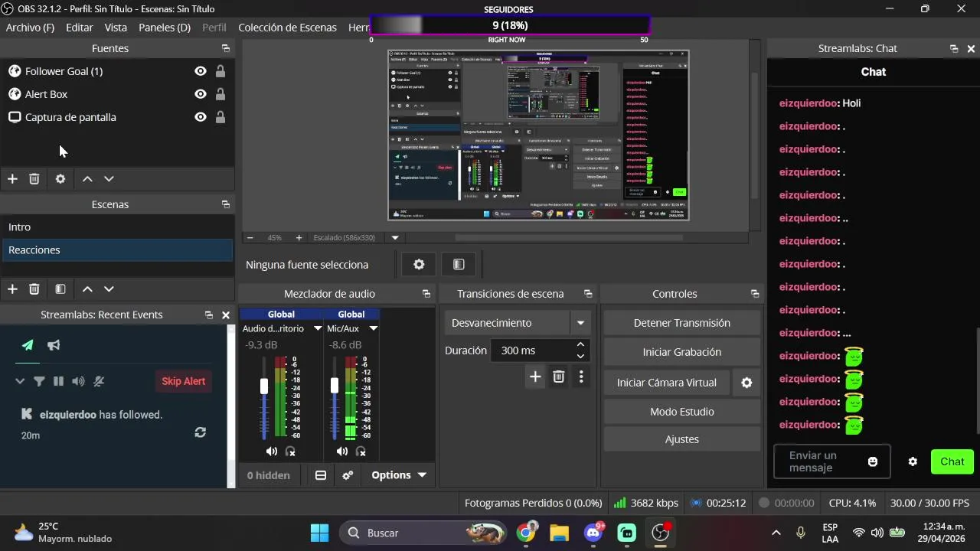Delete scene transition with trash icon

tap(559, 377)
